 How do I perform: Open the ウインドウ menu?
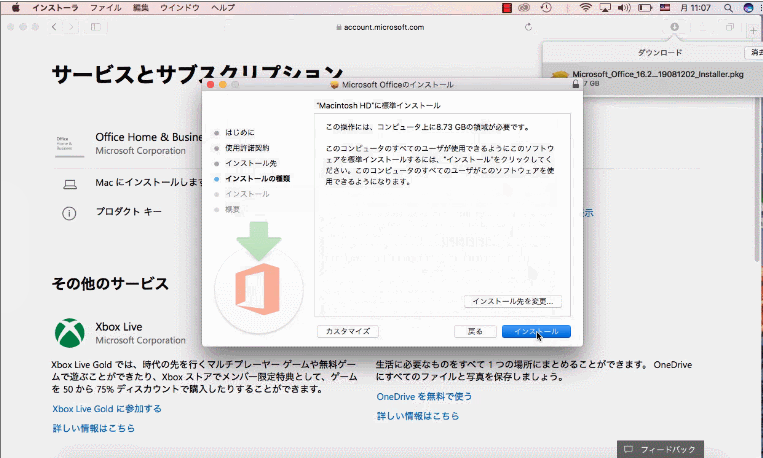180,7
